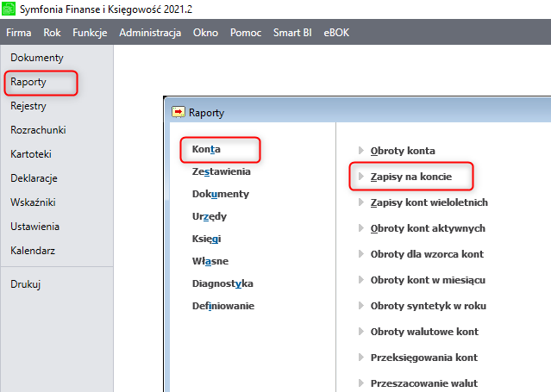
Task: Click arrow next to Obroty dla wzorca kont
Action: [361, 253]
